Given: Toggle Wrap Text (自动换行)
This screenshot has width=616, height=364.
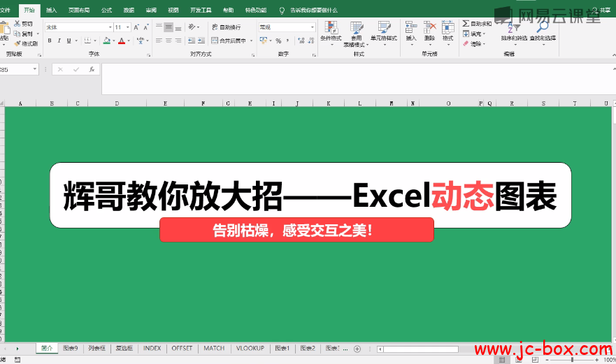Looking at the screenshot, I should (x=227, y=27).
